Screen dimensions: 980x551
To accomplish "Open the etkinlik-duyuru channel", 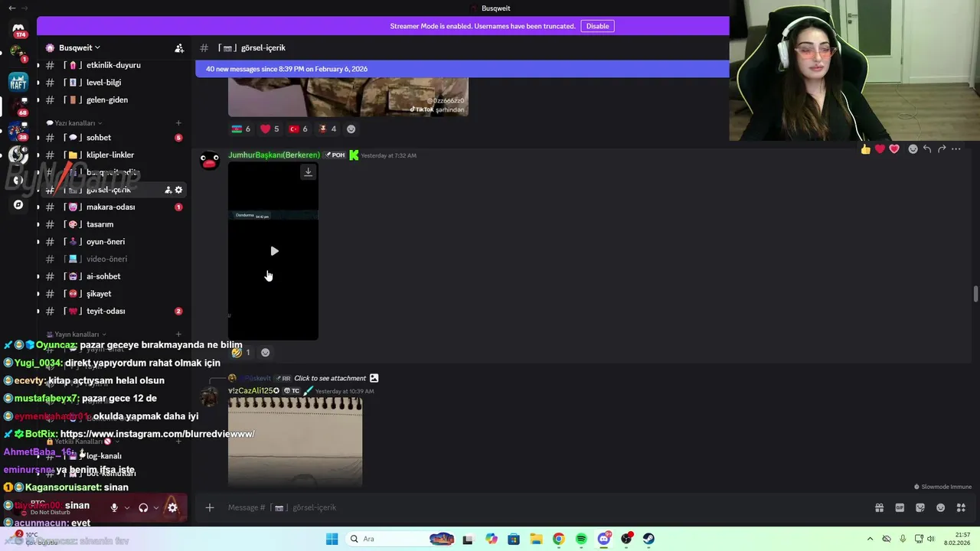I will (x=113, y=65).
